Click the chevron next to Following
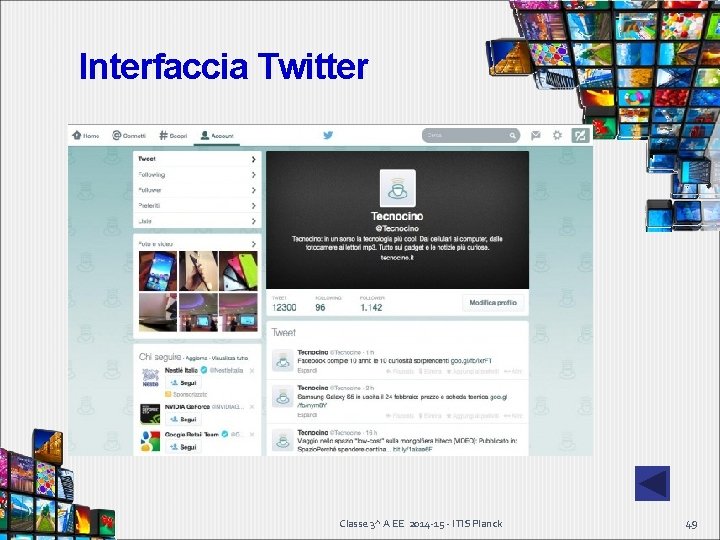Screen dimensions: 720x540 tap(253, 175)
